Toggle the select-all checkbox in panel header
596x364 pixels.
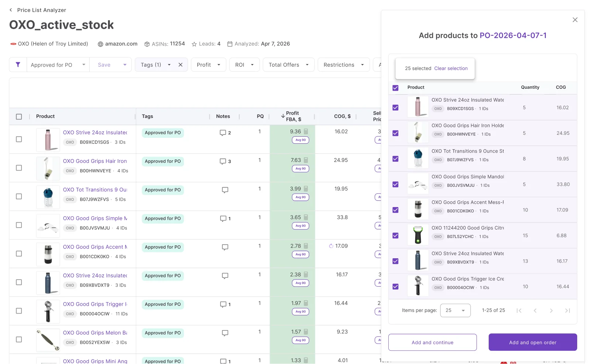[395, 88]
